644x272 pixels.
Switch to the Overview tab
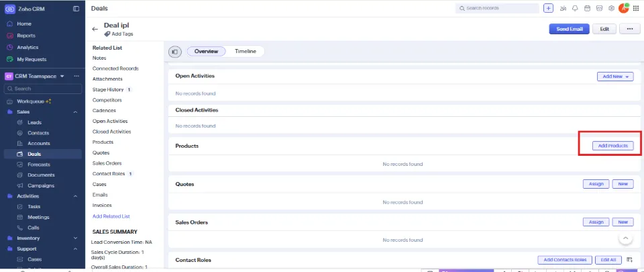click(206, 51)
